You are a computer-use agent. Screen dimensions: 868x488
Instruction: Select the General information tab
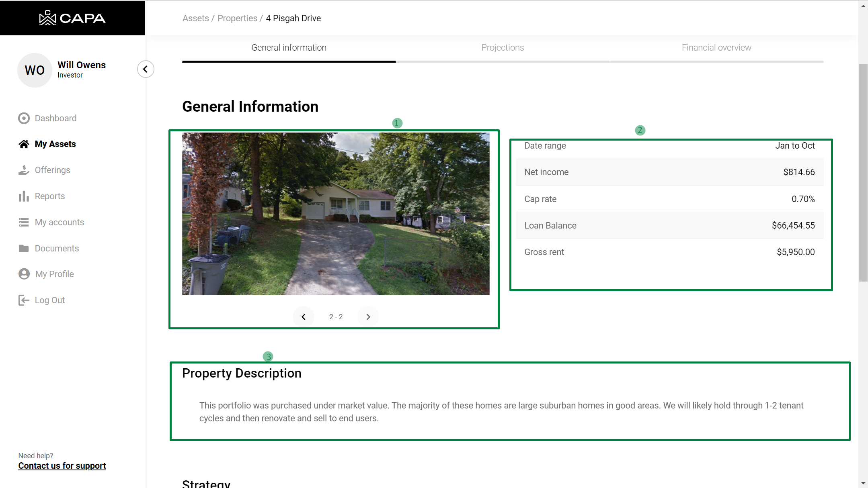tap(289, 48)
